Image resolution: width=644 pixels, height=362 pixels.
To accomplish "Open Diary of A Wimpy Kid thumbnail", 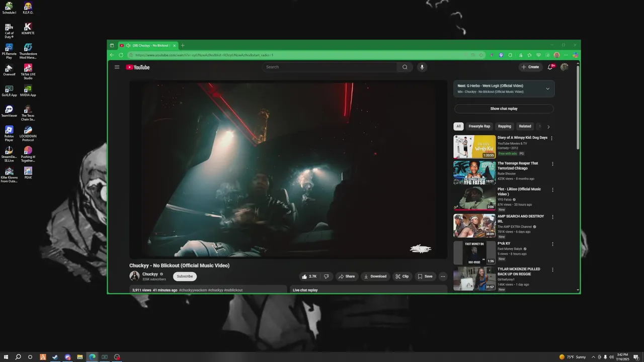I will click(x=474, y=147).
